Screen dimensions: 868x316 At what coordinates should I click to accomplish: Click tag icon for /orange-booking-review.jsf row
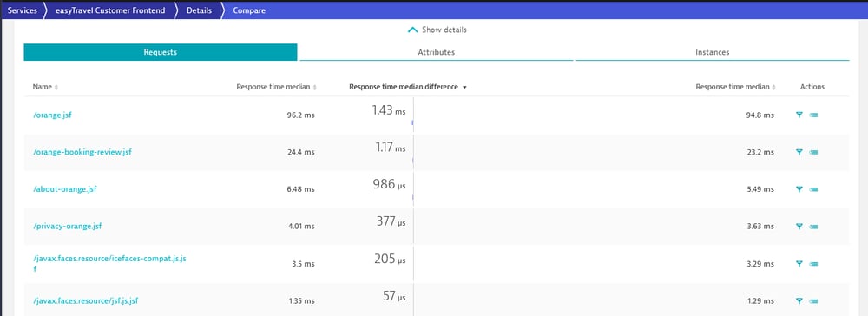pyautogui.click(x=813, y=152)
